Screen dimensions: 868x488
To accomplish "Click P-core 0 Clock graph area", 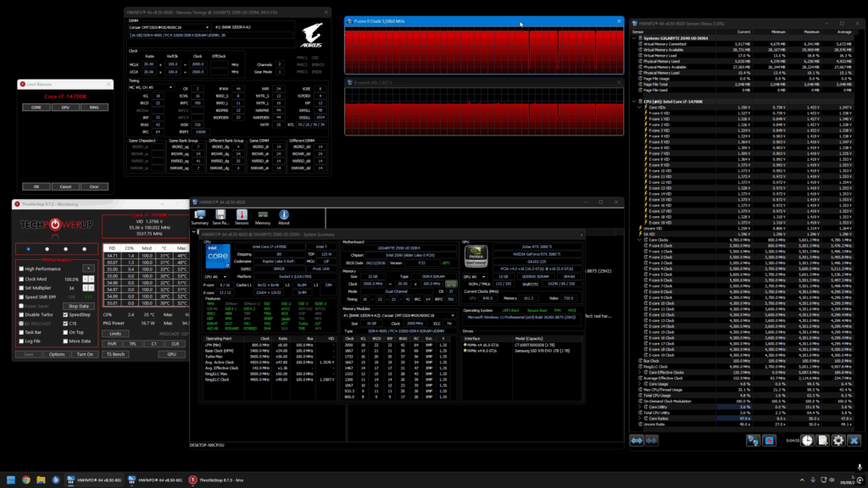I will [484, 50].
